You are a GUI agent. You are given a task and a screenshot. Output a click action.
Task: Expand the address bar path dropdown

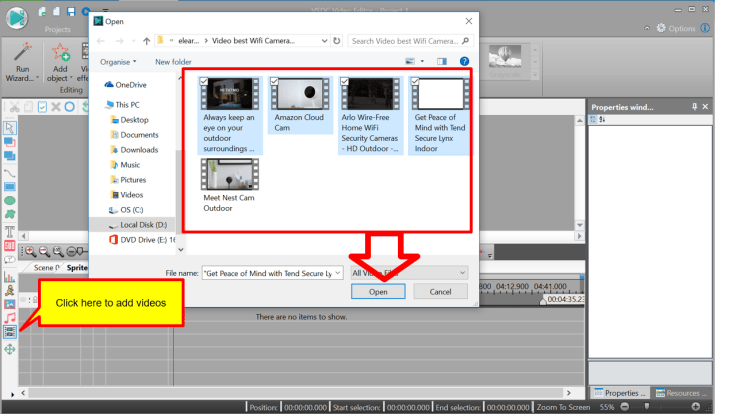(x=324, y=41)
